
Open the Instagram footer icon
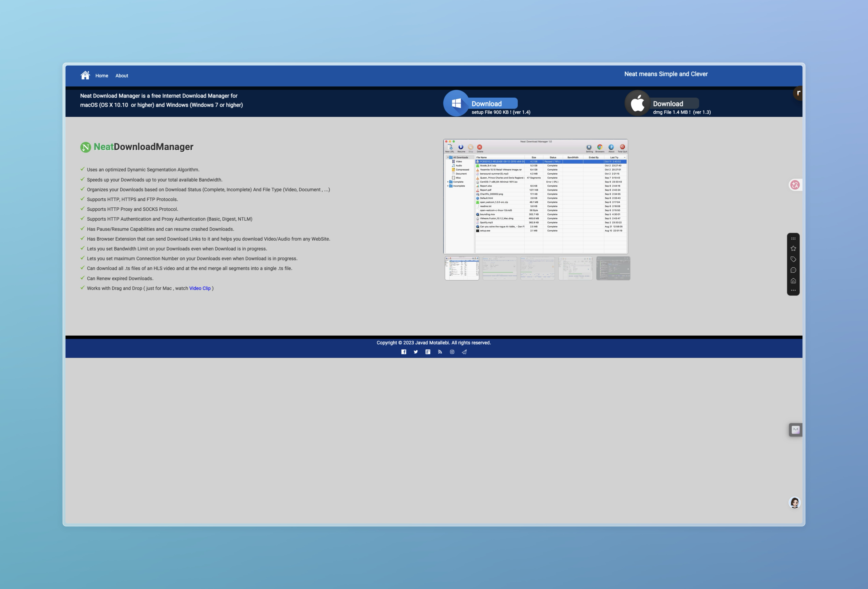click(x=452, y=352)
